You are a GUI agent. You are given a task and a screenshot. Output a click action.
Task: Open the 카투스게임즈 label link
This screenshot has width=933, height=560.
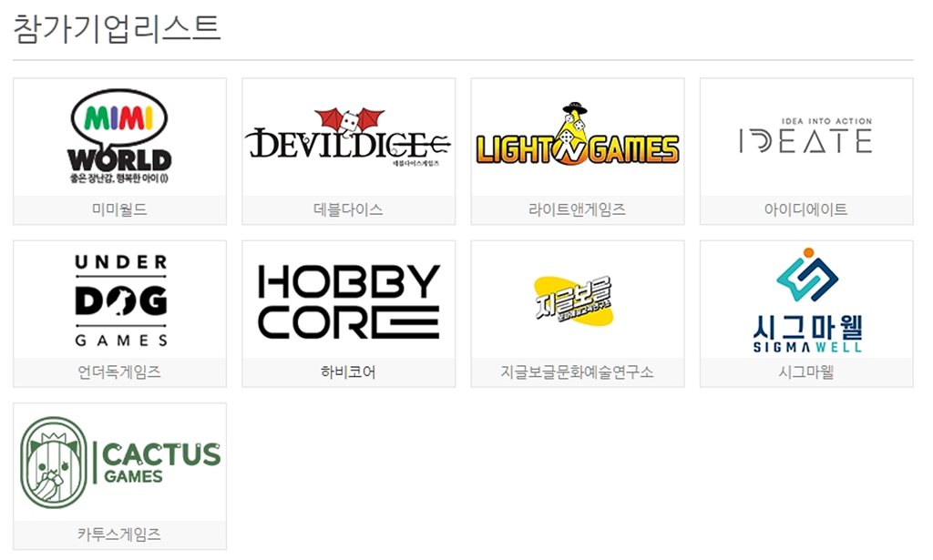119,535
